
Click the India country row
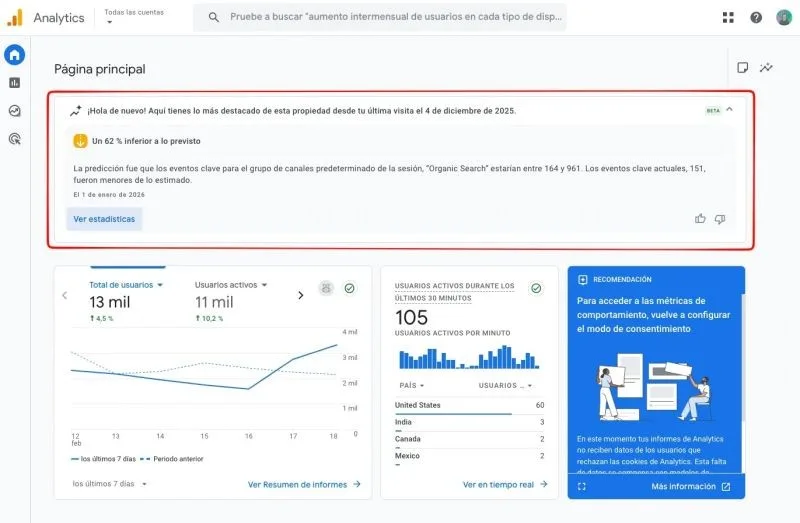point(469,423)
